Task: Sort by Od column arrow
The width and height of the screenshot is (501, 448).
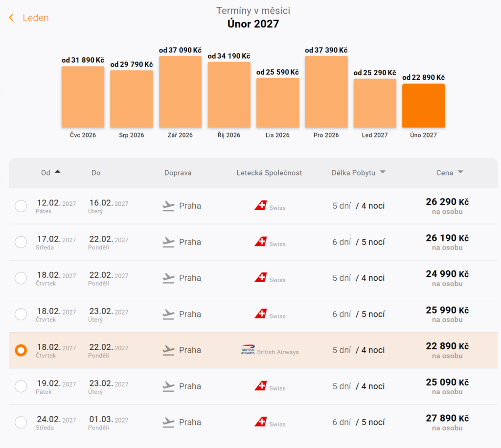Action: 58,172
